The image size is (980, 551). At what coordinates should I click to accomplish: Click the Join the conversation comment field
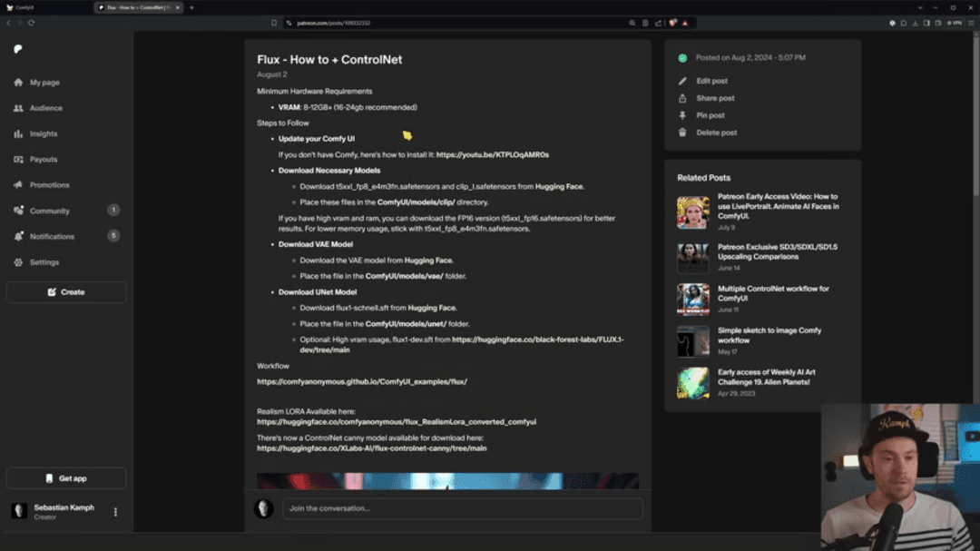[461, 508]
